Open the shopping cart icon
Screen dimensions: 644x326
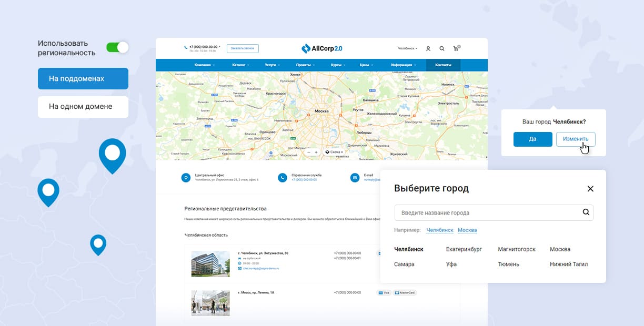pyautogui.click(x=456, y=48)
